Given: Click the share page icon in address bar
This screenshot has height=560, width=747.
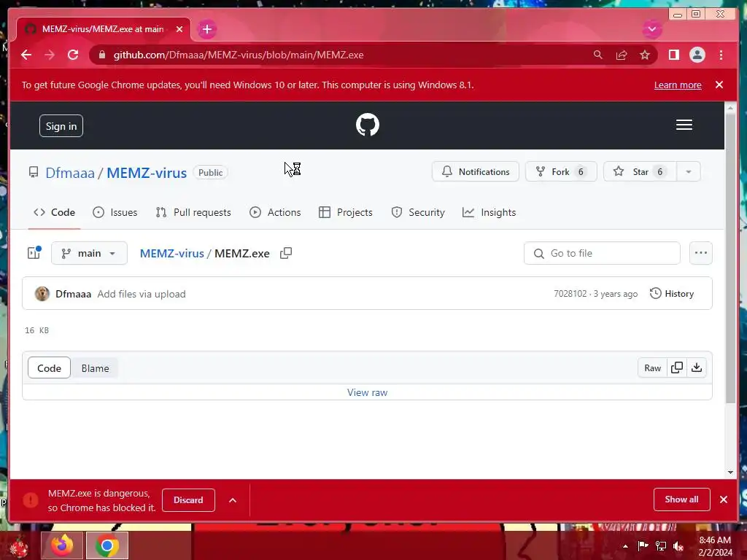Looking at the screenshot, I should pos(622,55).
